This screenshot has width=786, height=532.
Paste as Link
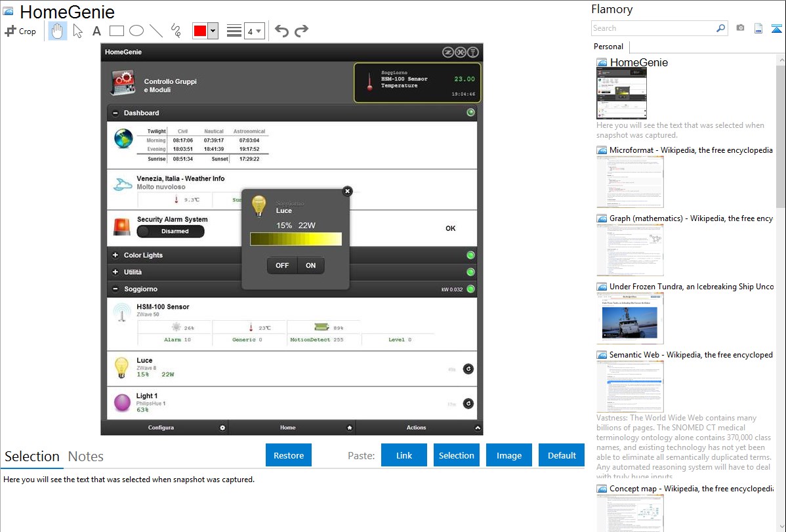pos(404,455)
